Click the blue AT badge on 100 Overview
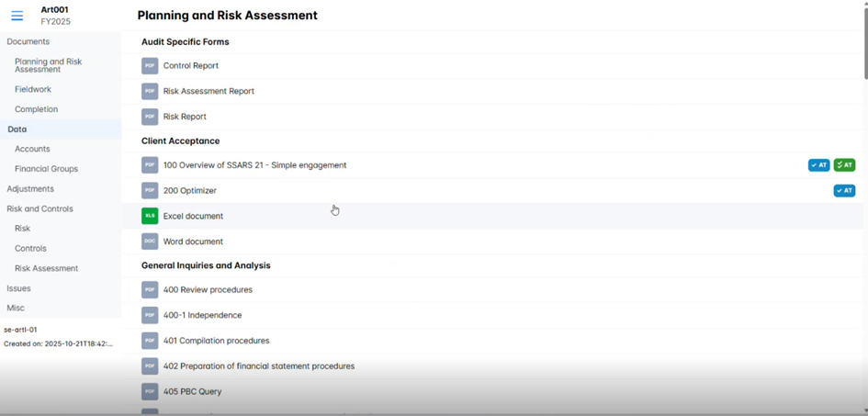This screenshot has height=416, width=868. point(818,165)
